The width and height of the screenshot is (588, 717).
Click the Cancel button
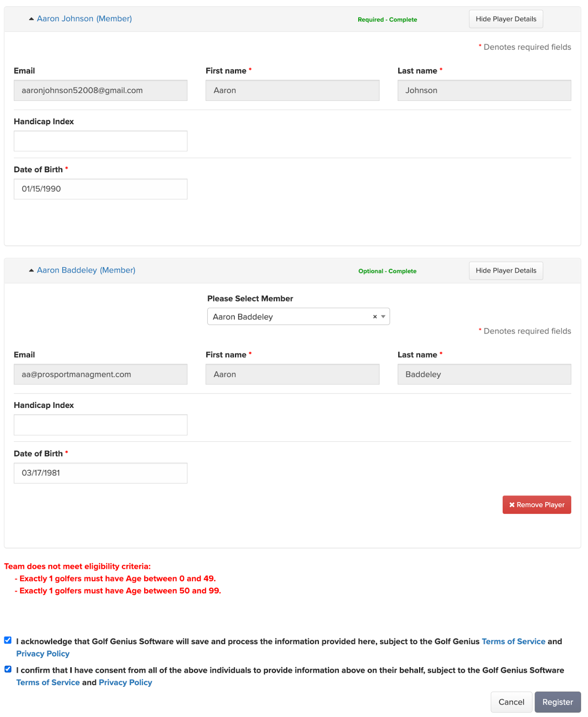[511, 702]
